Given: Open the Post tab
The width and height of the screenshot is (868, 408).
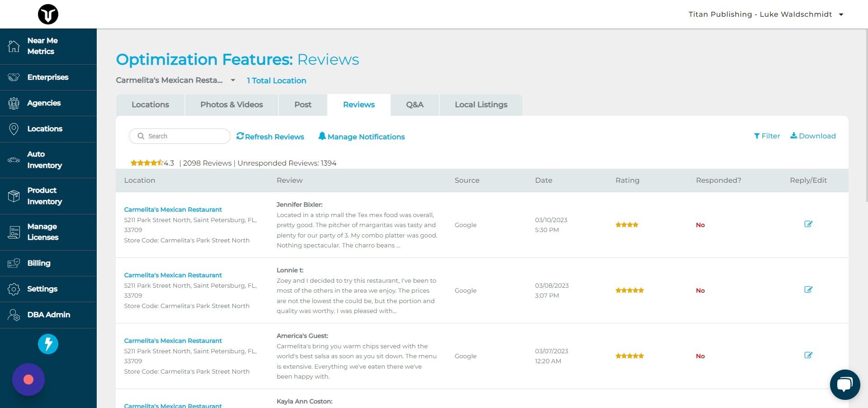Looking at the screenshot, I should pos(303,105).
